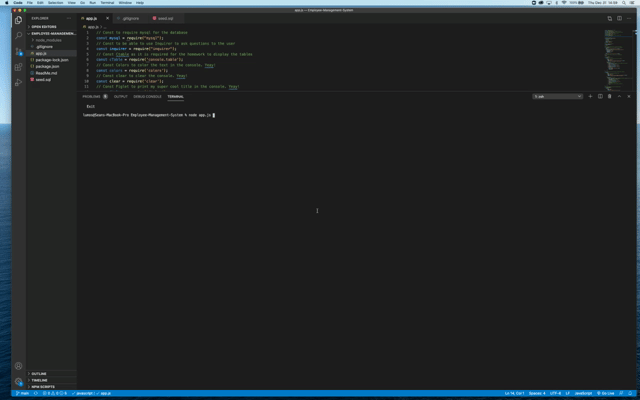Expand the Timeline section
This screenshot has width=640, height=400.
51,380
